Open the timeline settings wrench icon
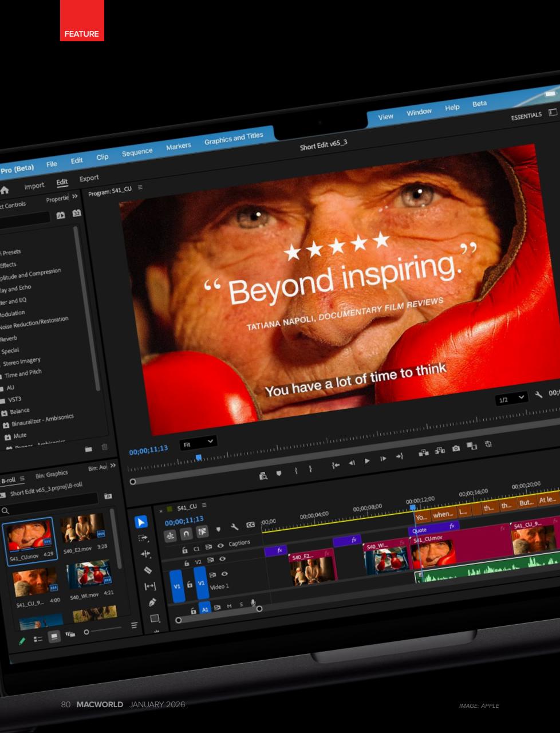Screen dimensions: 560x733 pyautogui.click(x=235, y=527)
